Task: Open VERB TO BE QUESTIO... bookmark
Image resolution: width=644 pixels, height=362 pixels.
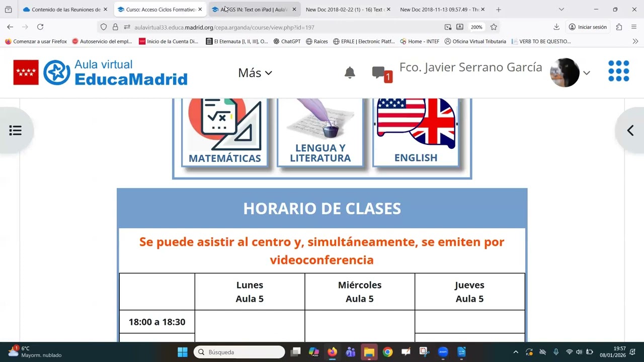Action: point(541,41)
